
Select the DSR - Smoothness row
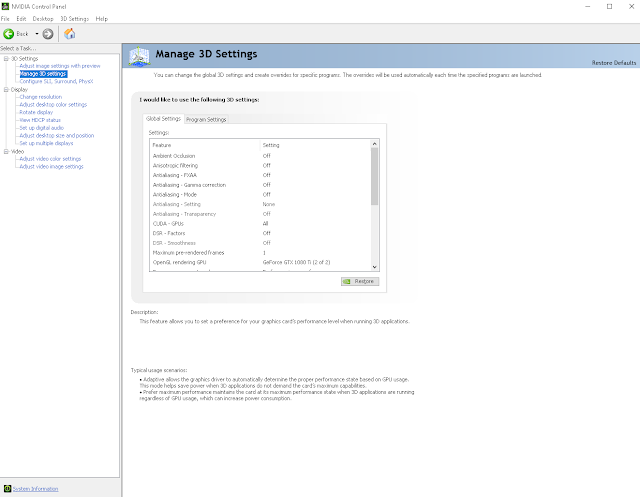click(260, 243)
